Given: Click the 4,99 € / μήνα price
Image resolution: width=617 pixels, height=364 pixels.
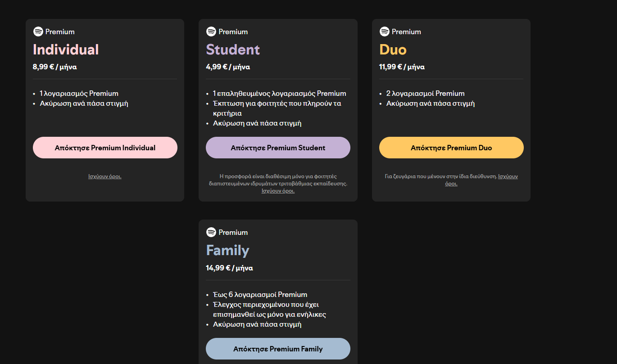Looking at the screenshot, I should point(228,67).
